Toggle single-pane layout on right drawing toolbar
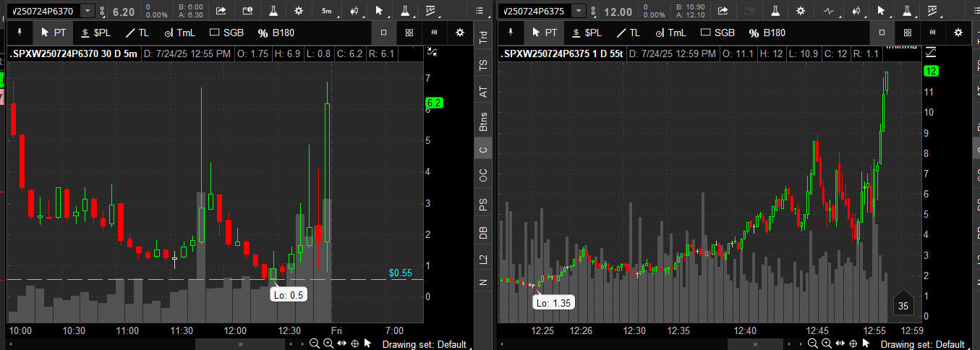The height and width of the screenshot is (350, 980). coord(882,33)
